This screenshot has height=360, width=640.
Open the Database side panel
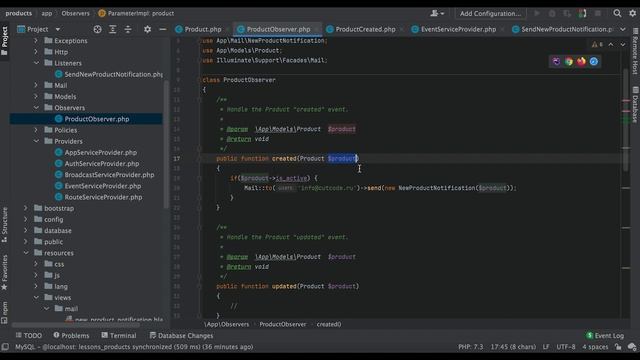[635, 104]
